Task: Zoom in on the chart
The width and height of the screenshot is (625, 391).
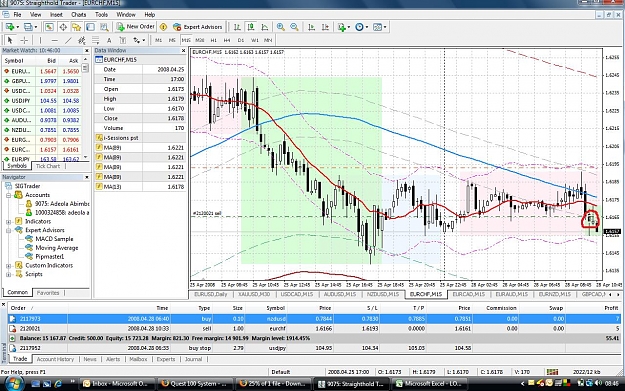Action: tap(281, 27)
